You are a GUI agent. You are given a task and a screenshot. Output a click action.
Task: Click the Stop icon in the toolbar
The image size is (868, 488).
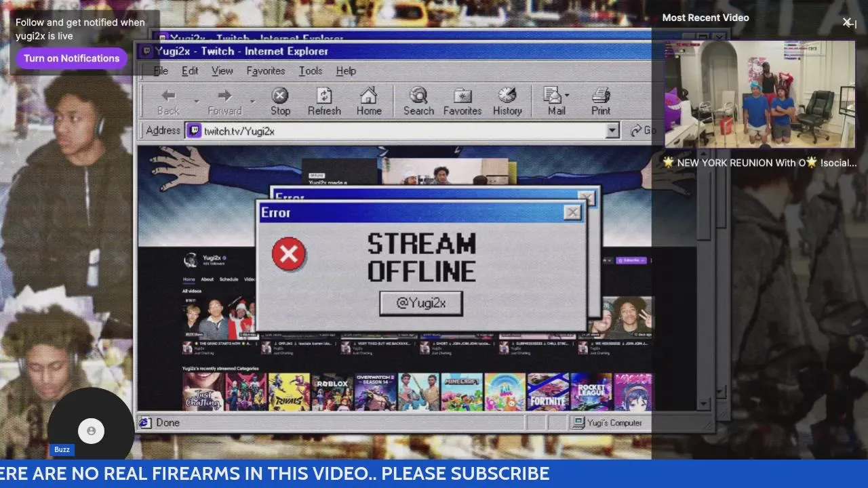point(280,96)
